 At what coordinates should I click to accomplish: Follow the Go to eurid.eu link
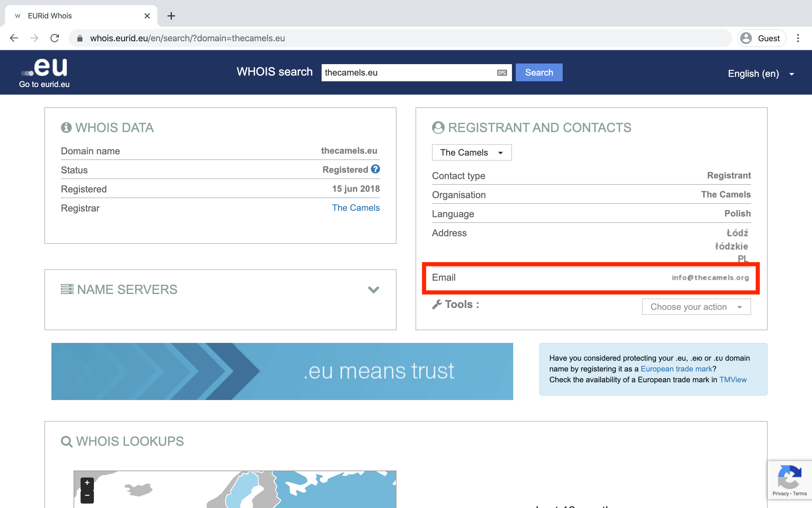(44, 84)
